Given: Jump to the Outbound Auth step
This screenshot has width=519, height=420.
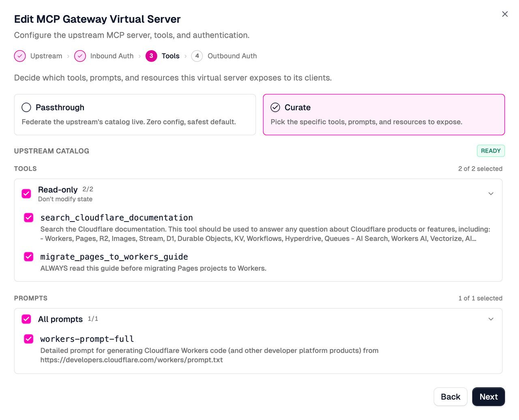Looking at the screenshot, I should (224, 56).
